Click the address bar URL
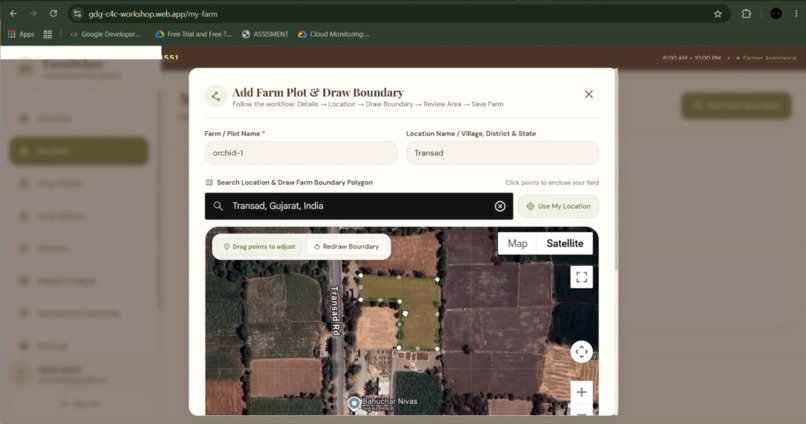 click(x=153, y=14)
